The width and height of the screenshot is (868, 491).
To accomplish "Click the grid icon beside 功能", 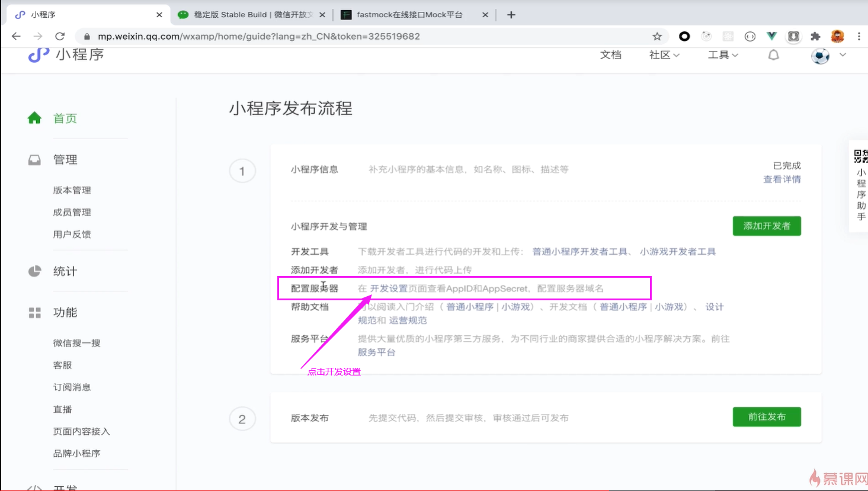I will [x=34, y=313].
